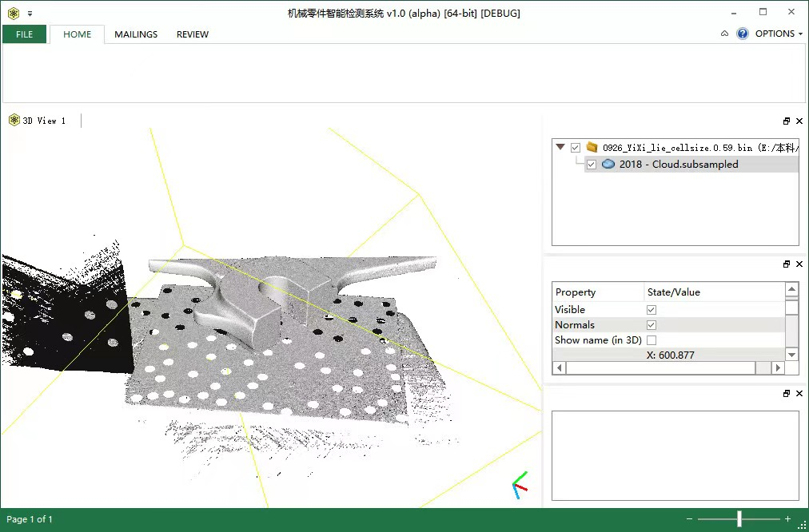Click the window resize grip in status bar
Screen dimensions: 809x532
(x=803, y=525)
